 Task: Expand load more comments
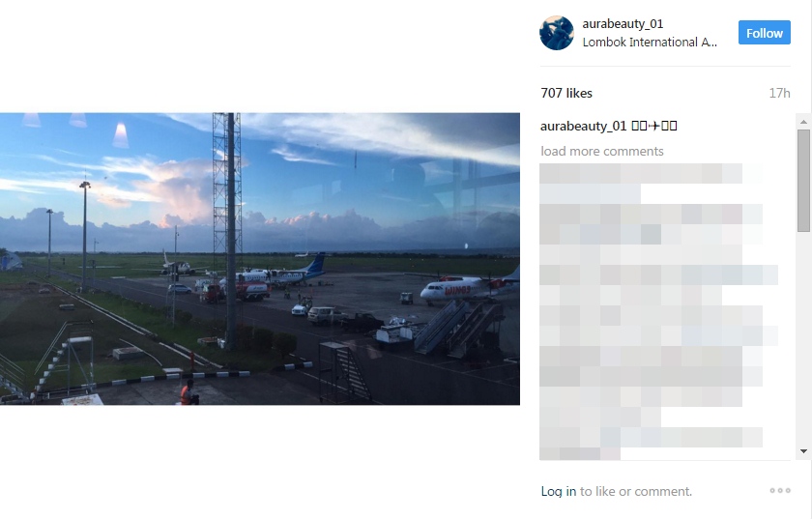coord(602,151)
